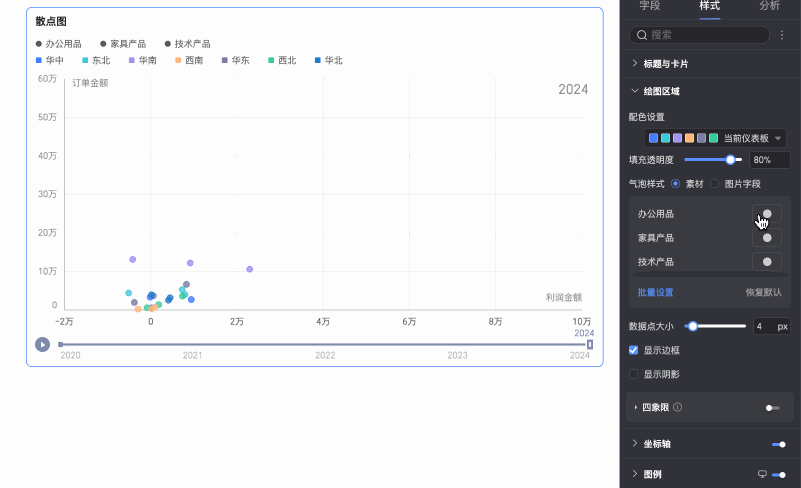This screenshot has height=488, width=801.
Task: Select the 家具产品 bubble shape icon
Action: tap(767, 238)
